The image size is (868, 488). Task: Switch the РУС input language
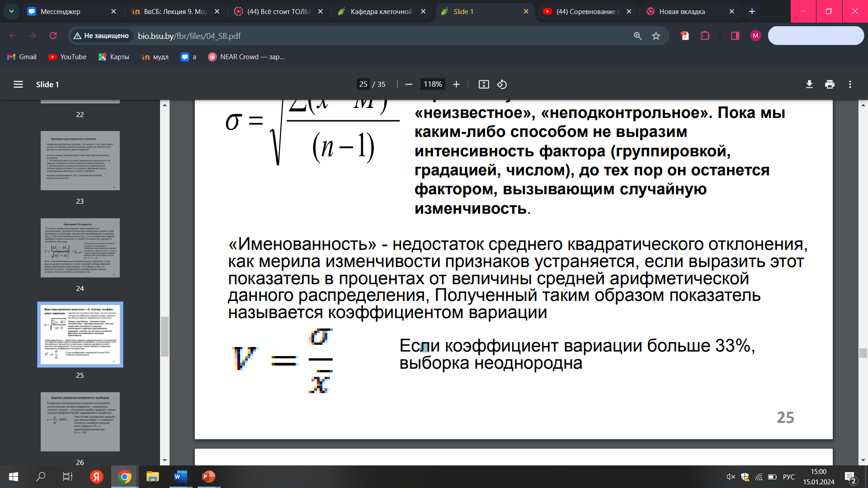(x=789, y=477)
